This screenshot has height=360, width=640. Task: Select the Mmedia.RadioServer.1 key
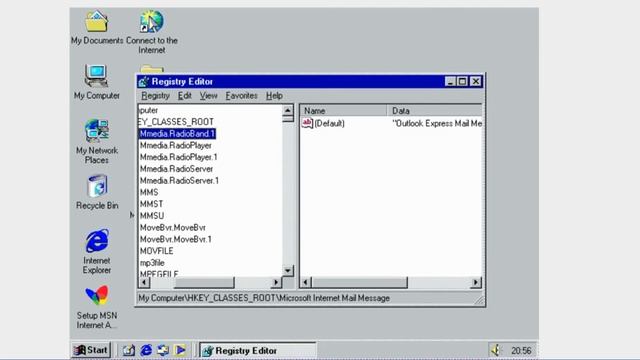coord(179,180)
